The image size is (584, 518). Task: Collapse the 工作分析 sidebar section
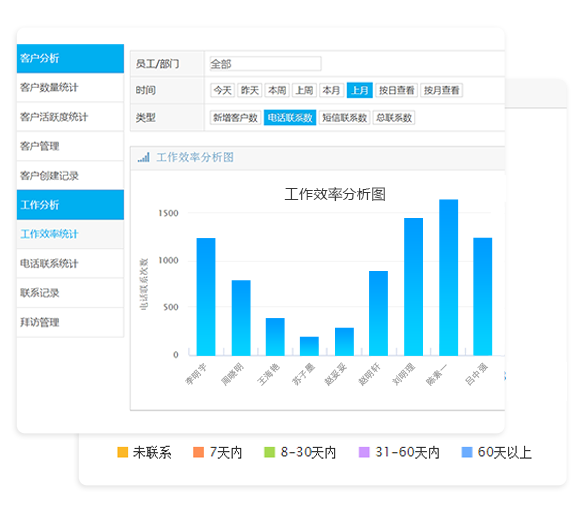click(70, 205)
